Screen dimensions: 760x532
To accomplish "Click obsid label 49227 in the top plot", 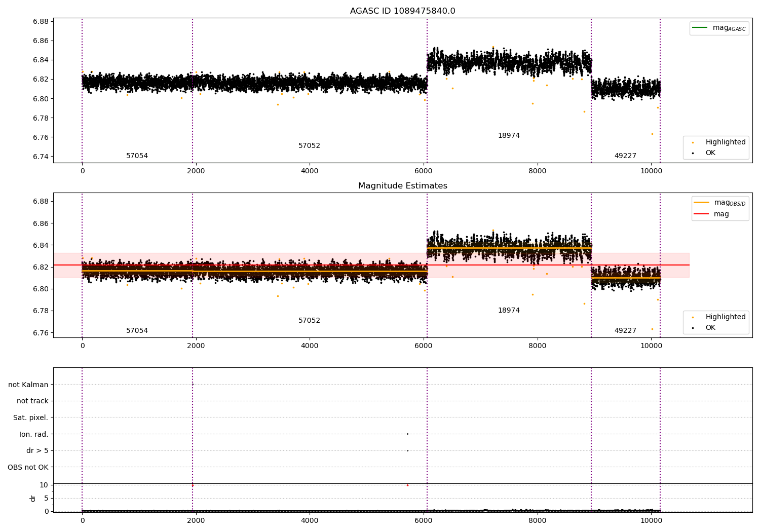I will click(x=625, y=156).
